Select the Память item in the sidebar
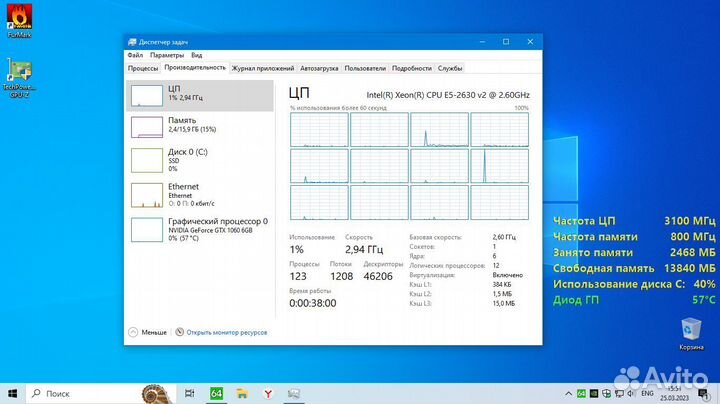Viewport: 720px width, 404px height. 200,127
